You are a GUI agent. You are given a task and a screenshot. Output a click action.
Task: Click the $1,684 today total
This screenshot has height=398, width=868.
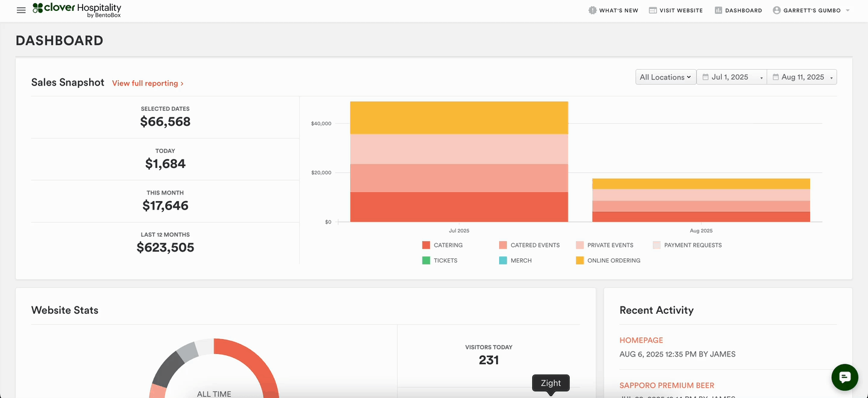click(165, 164)
